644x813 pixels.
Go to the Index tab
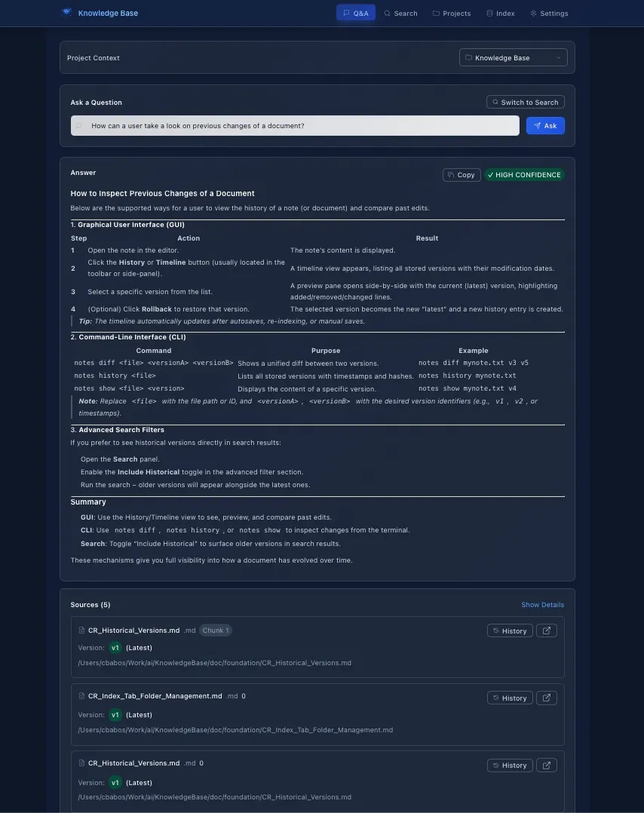pos(501,13)
